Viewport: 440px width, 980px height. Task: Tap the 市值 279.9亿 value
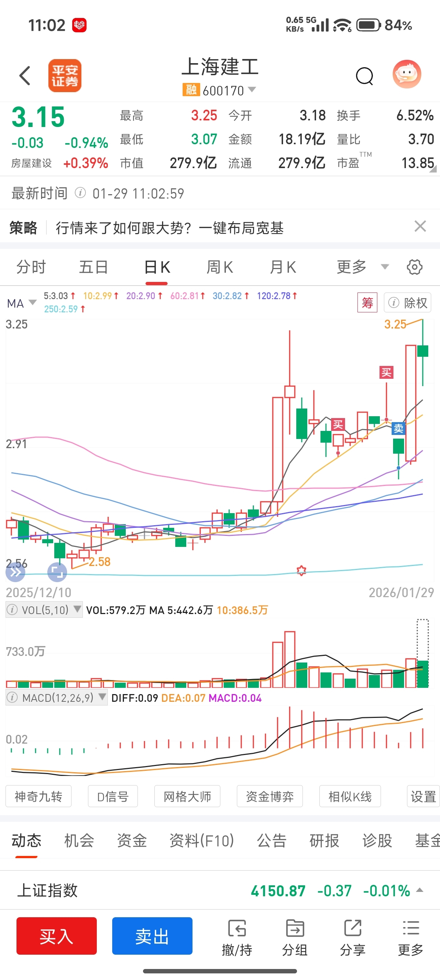(193, 163)
